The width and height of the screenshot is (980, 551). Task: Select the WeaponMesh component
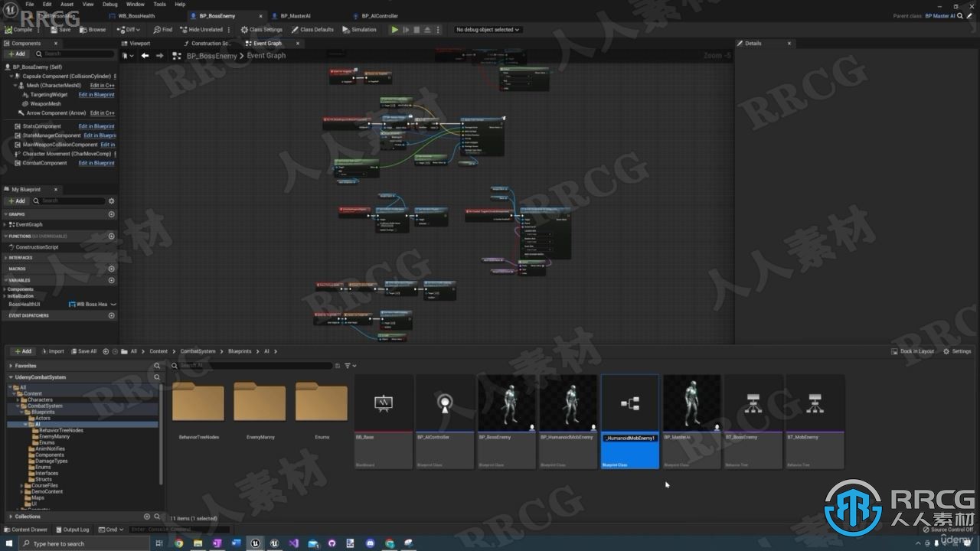[45, 104]
